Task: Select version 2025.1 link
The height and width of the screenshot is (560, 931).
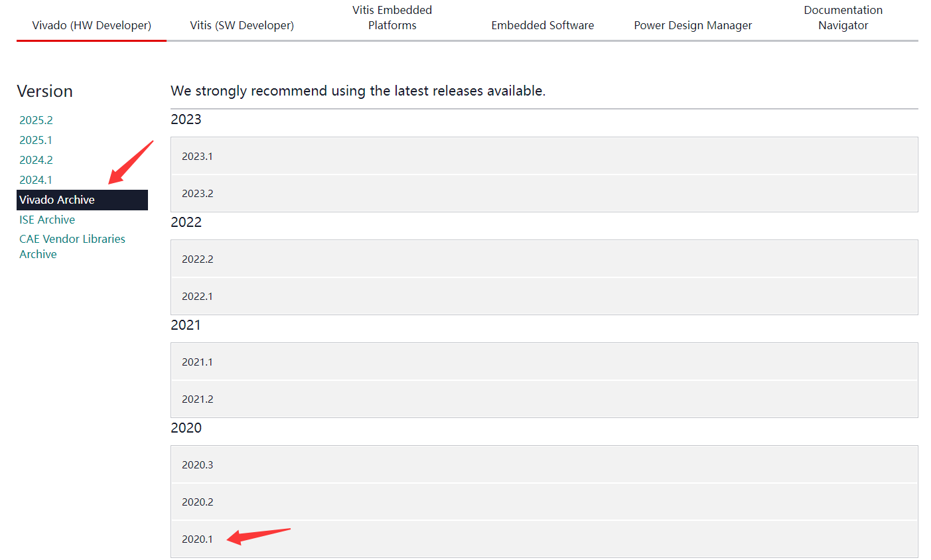Action: coord(36,140)
